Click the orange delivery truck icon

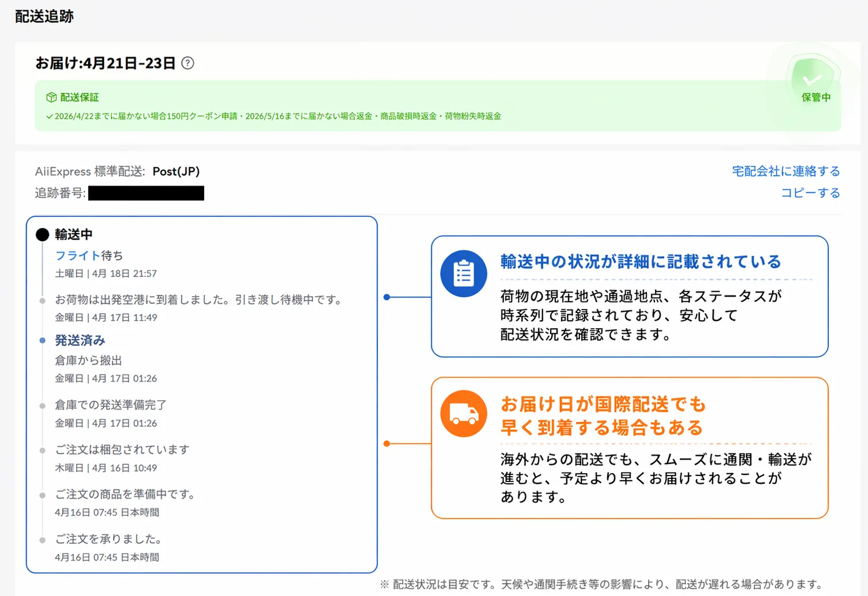pyautogui.click(x=463, y=413)
